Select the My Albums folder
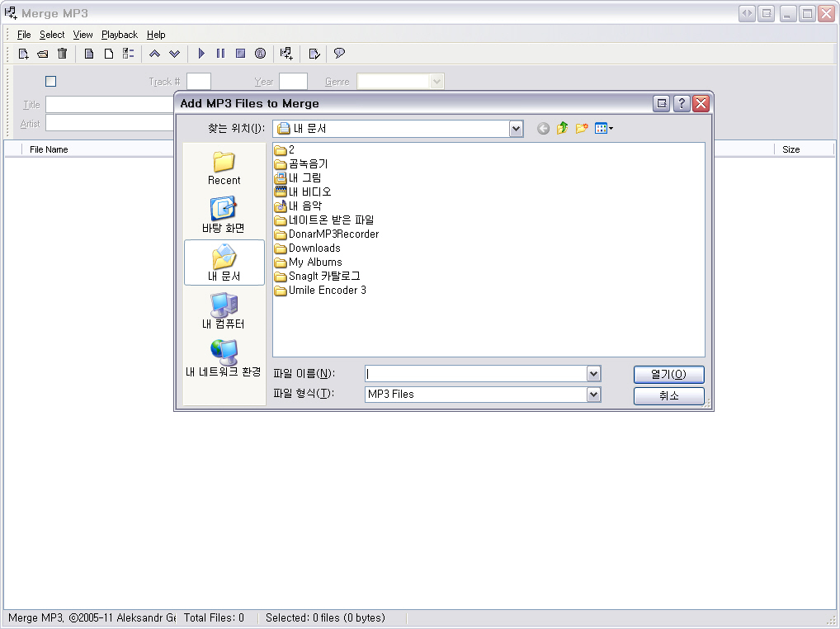The width and height of the screenshot is (840, 629). pyautogui.click(x=309, y=262)
